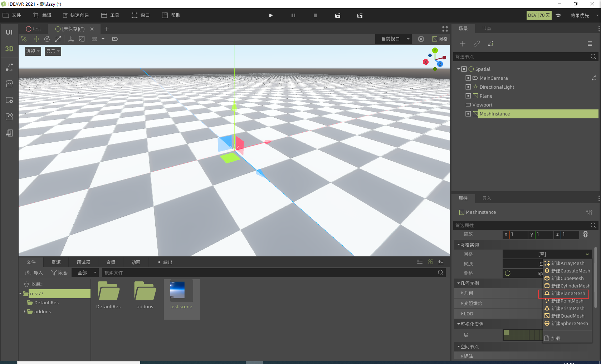The width and height of the screenshot is (601, 364).
Task: Open the project settings icon in left sidebar
Action: click(x=9, y=100)
